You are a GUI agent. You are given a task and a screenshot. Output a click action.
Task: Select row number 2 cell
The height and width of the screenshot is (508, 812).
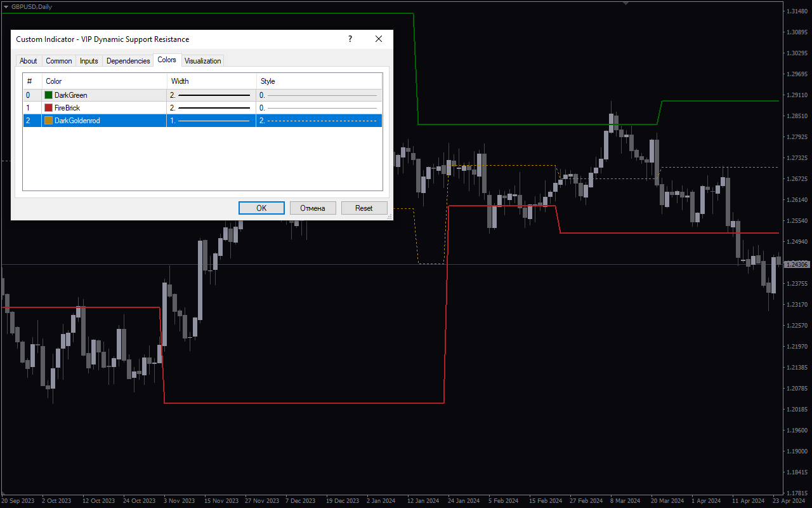[x=32, y=121]
